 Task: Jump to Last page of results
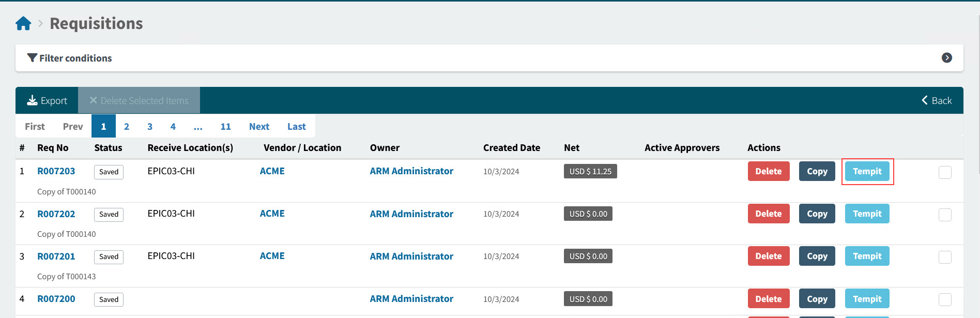coord(296,127)
